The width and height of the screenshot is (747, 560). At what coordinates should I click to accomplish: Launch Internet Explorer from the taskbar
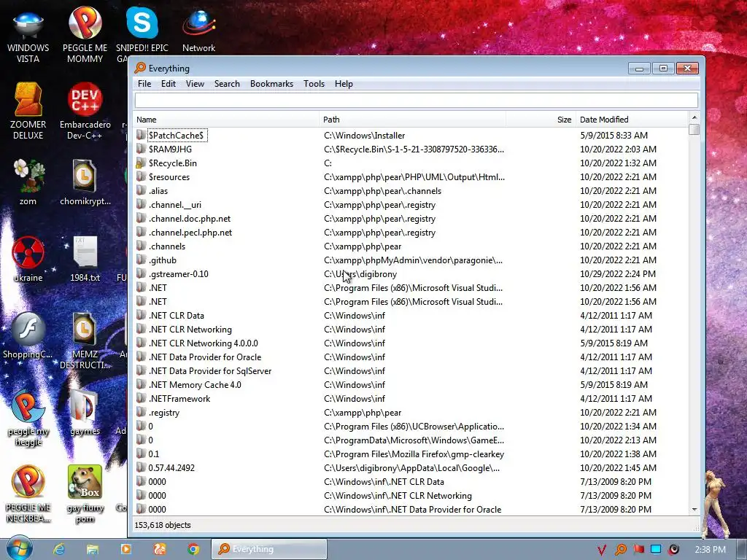(x=59, y=549)
